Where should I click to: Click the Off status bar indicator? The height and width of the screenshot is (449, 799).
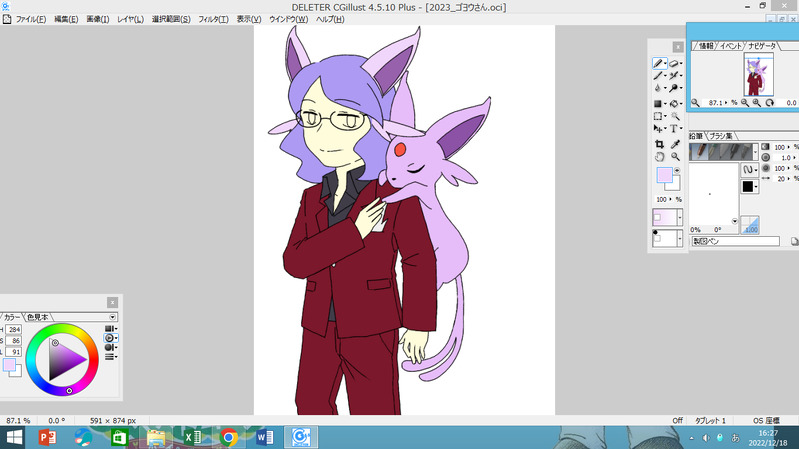point(677,420)
